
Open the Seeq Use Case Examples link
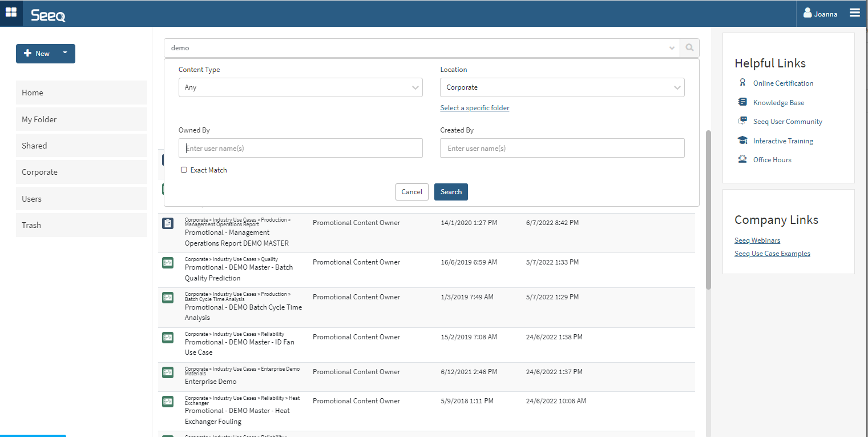click(772, 254)
